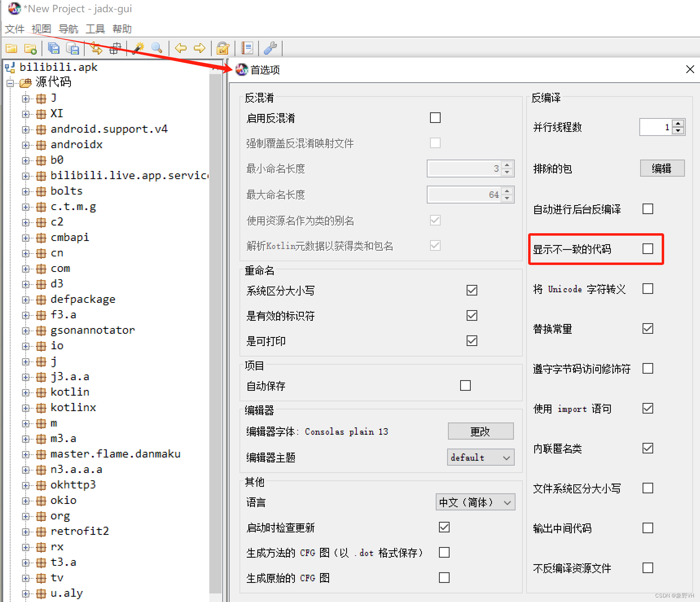This screenshot has width=700, height=602.
Task: Click the bolts package icon
Action: (41, 191)
